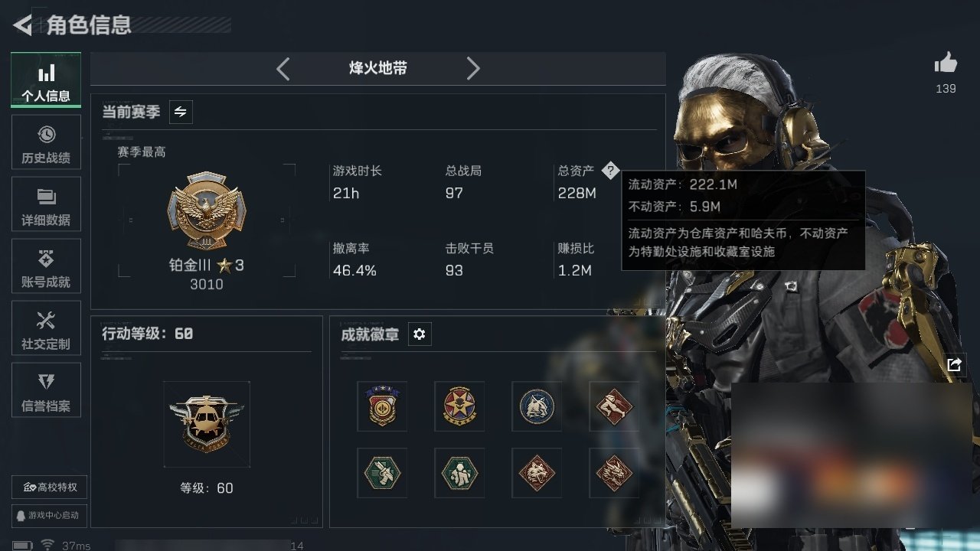Viewport: 980px width, 551px height.
Task: Switch to the 详细数据 tab
Action: [x=46, y=205]
